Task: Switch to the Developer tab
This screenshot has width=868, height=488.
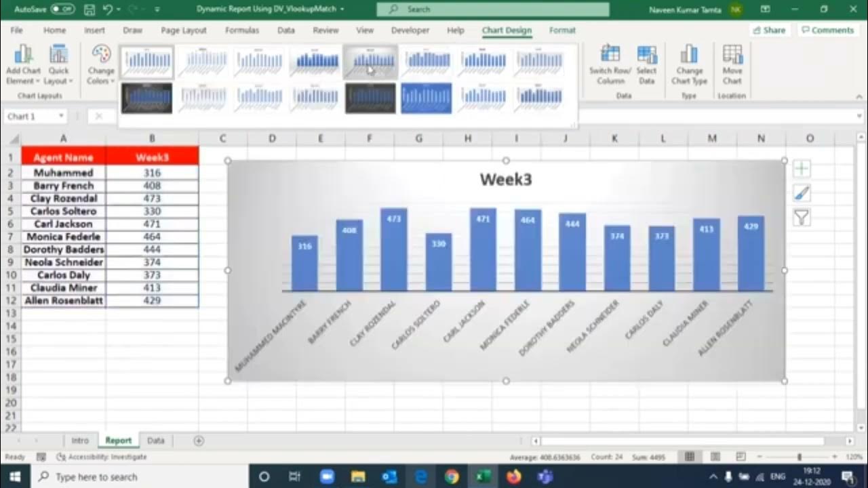Action: [x=410, y=30]
